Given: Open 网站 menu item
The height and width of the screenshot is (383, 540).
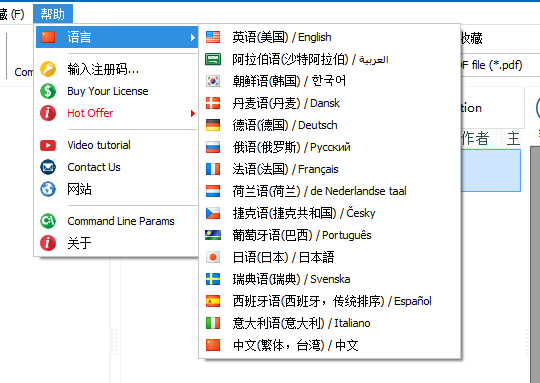Looking at the screenshot, I should (x=117, y=189).
